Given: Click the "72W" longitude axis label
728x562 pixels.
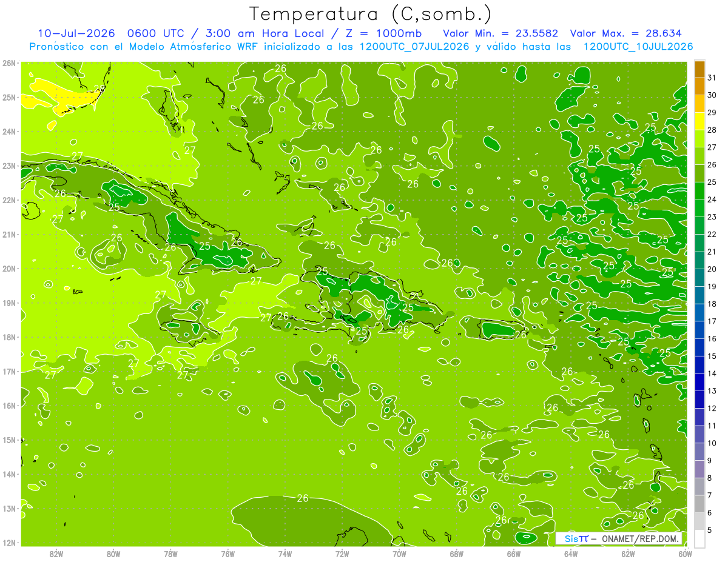Looking at the screenshot, I should (342, 554).
